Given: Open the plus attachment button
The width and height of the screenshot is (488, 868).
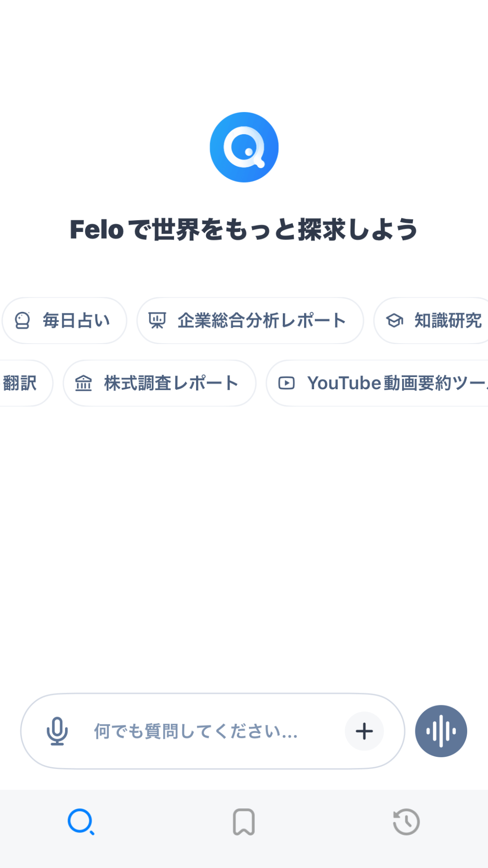Looking at the screenshot, I should [x=364, y=731].
